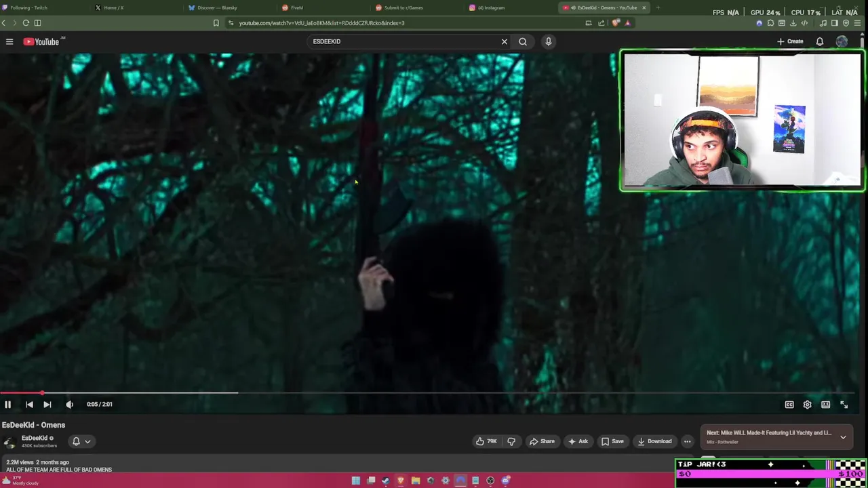The width and height of the screenshot is (868, 488).
Task: Share page via address bar icon
Action: [601, 23]
